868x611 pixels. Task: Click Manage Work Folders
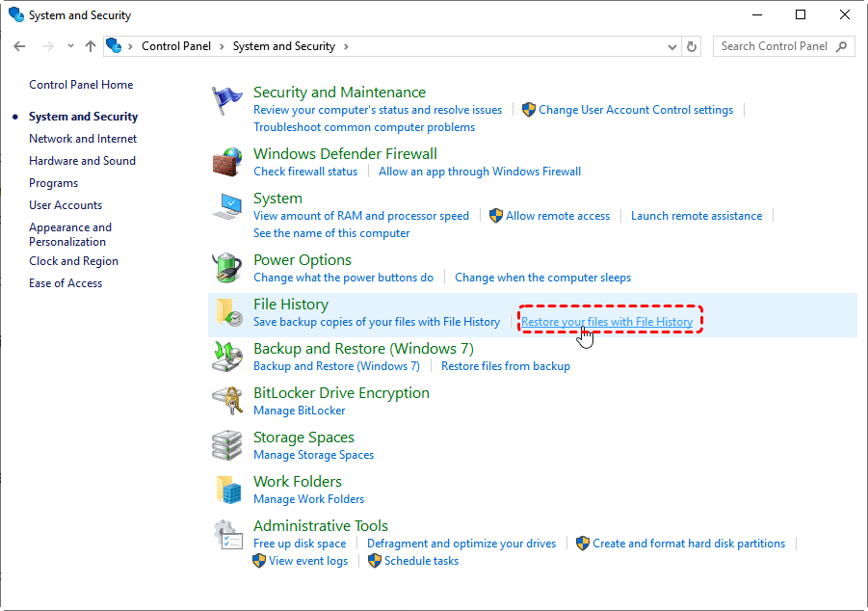point(308,499)
